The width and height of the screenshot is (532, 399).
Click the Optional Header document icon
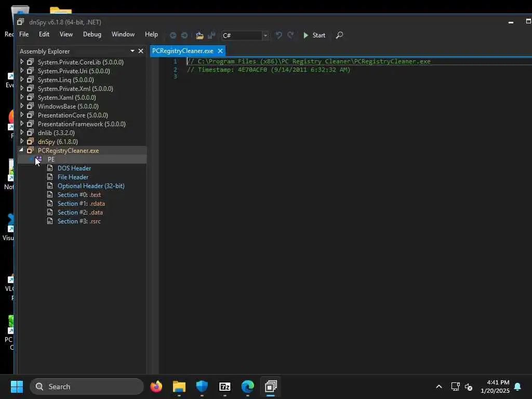(x=50, y=185)
